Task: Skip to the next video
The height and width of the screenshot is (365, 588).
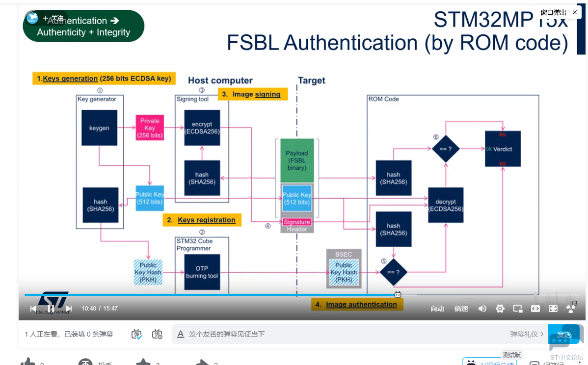Action: [69, 309]
